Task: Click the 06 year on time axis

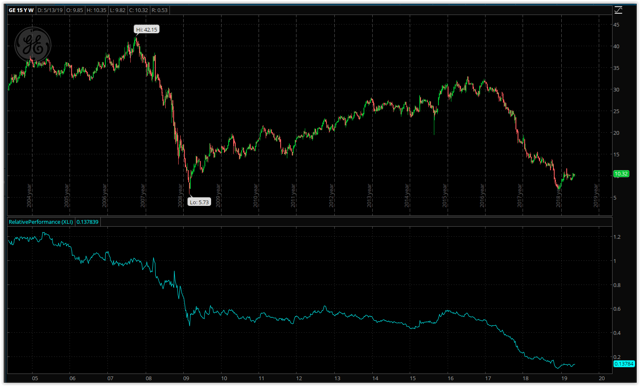Action: [73, 378]
